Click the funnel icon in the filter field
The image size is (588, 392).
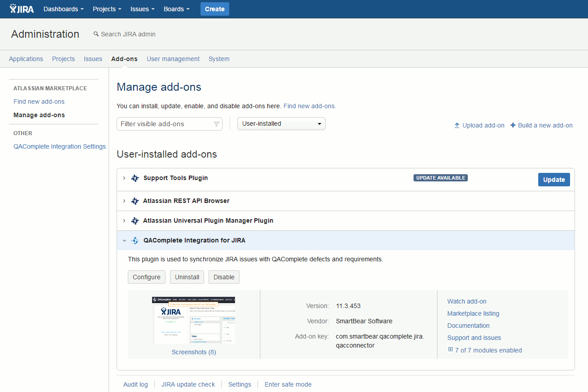point(217,123)
